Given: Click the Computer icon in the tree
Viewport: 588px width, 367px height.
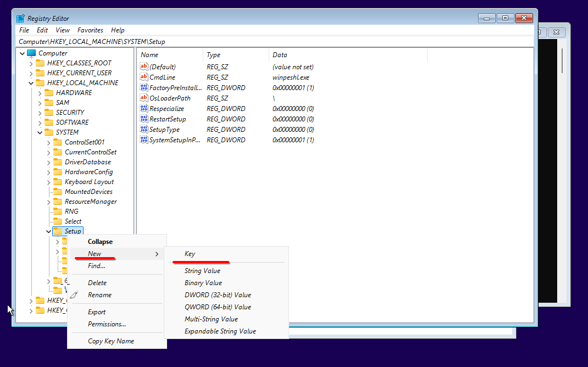Looking at the screenshot, I should click(31, 53).
